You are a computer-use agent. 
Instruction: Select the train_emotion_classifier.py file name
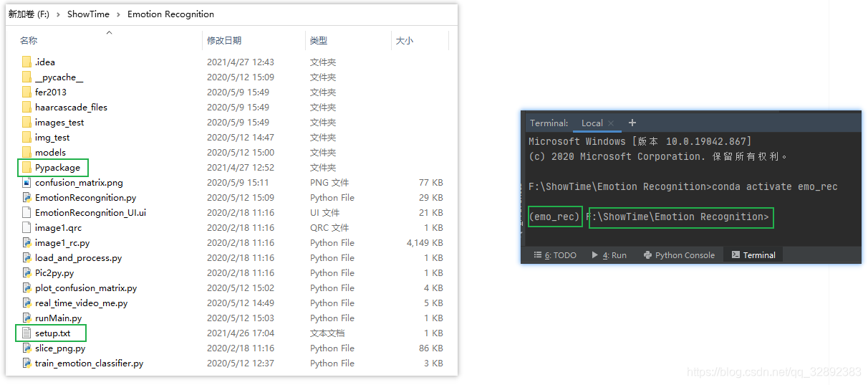[x=89, y=363]
